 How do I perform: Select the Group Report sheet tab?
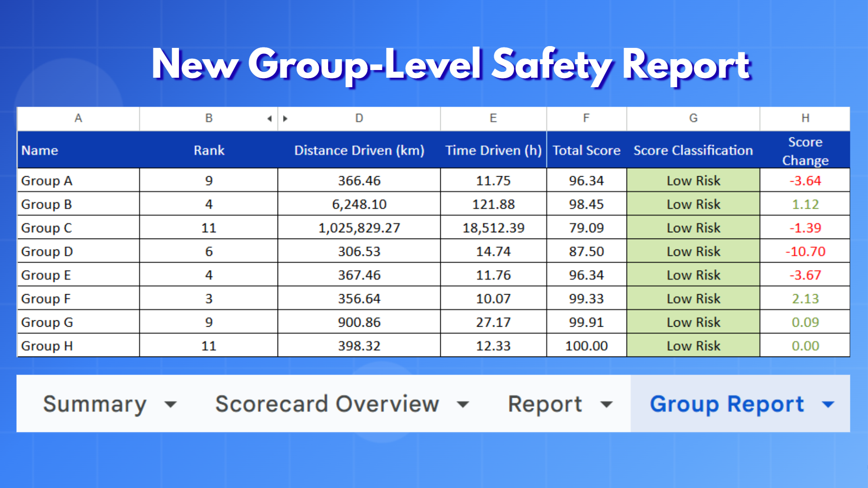coord(726,404)
